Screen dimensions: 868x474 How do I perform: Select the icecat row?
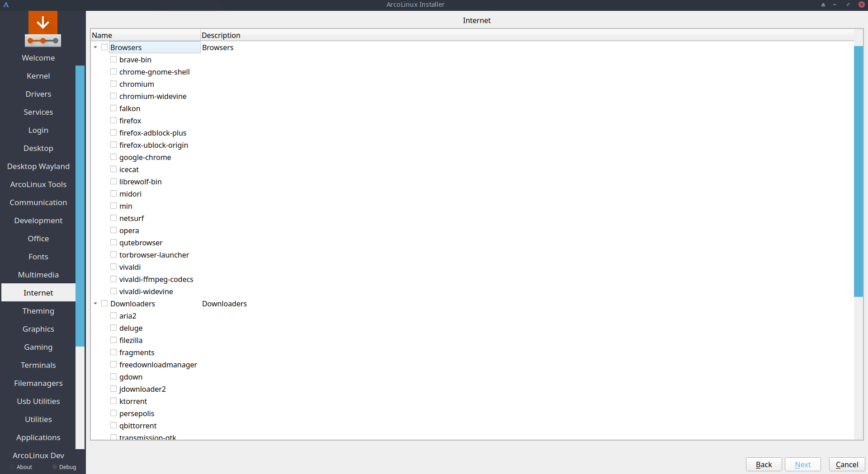click(x=129, y=169)
